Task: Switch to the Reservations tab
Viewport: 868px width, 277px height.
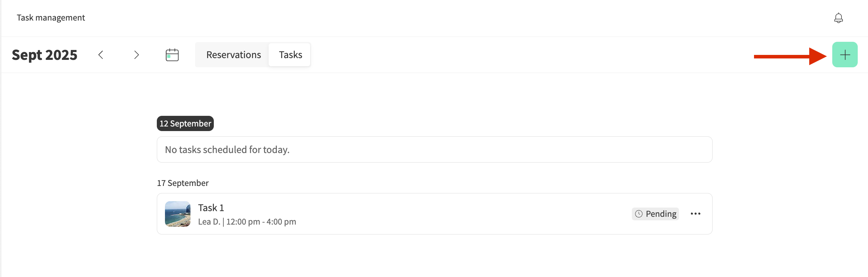Action: tap(234, 55)
